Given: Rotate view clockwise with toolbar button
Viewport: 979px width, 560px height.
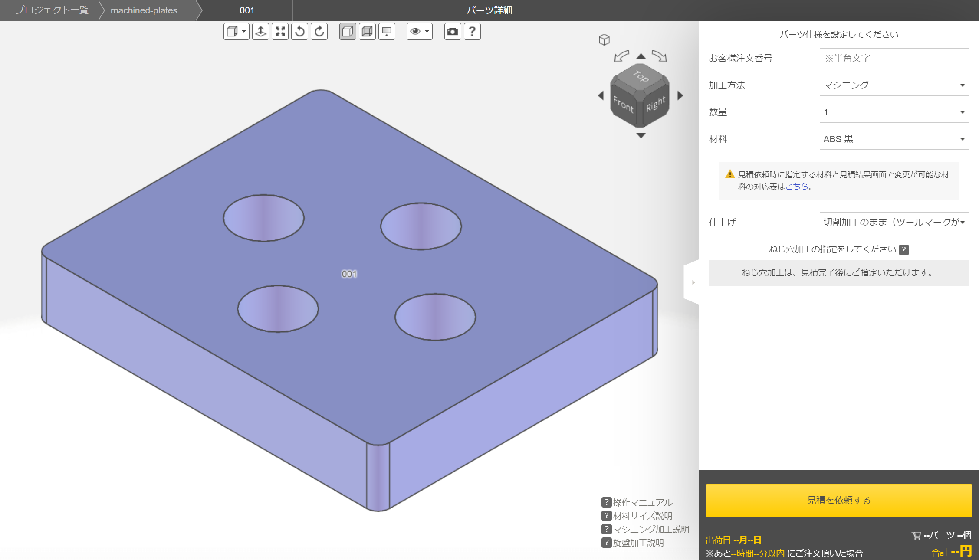Looking at the screenshot, I should tap(319, 31).
